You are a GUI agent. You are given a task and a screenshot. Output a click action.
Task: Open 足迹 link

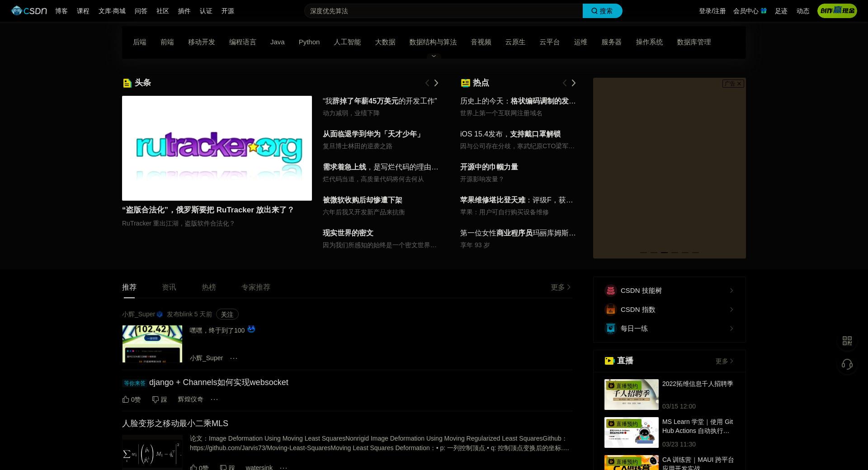781,11
